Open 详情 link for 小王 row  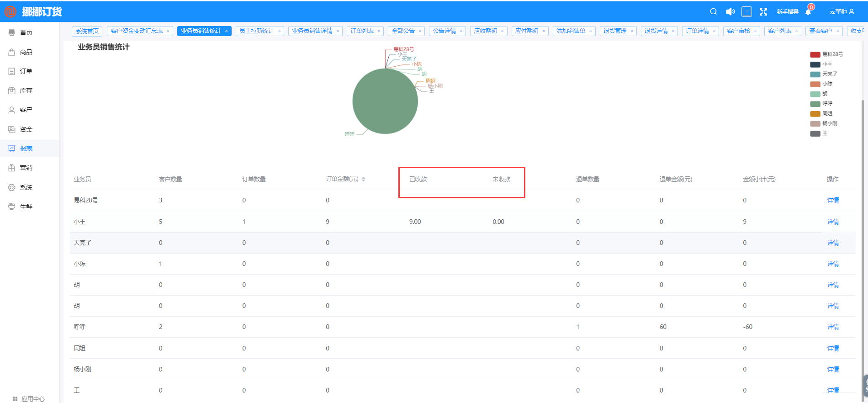(x=833, y=222)
